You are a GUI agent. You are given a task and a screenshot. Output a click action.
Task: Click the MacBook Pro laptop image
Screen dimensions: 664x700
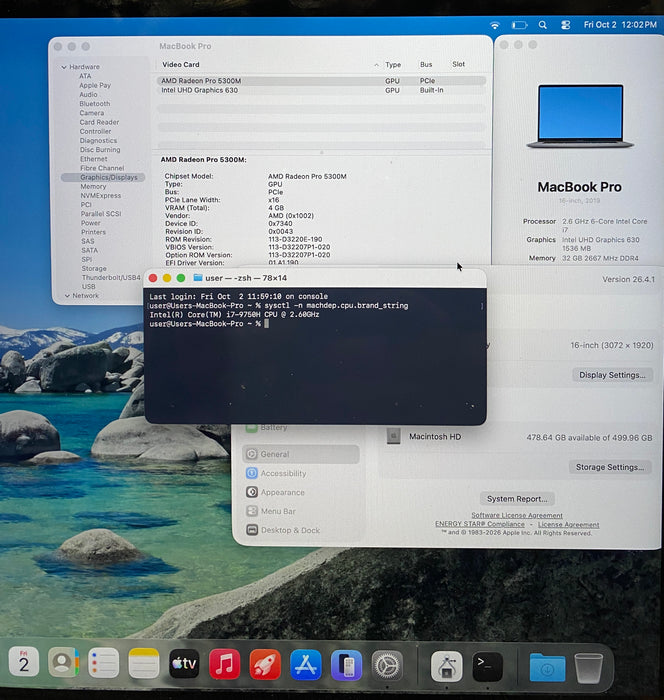[580, 116]
